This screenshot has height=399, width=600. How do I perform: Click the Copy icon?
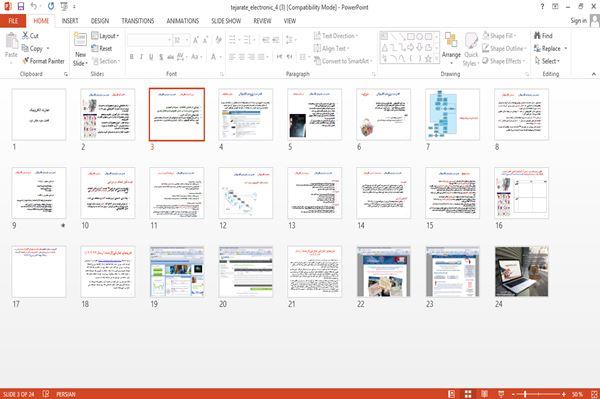pos(25,48)
